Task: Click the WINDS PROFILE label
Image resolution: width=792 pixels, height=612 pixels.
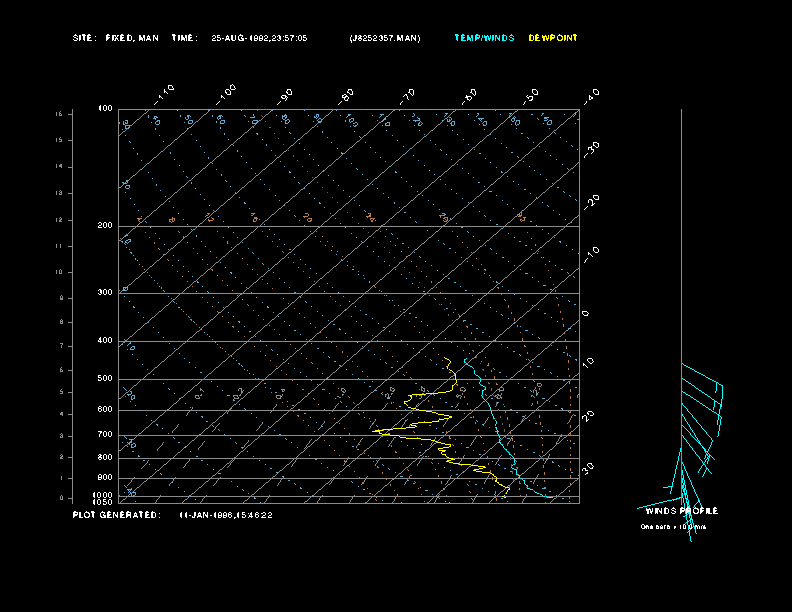Action: 681,511
